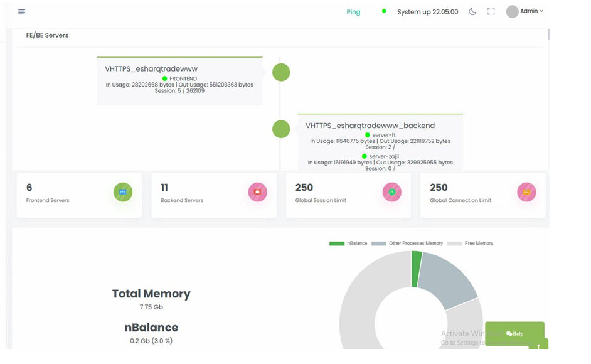591x364 pixels.
Task: Click the Global Session Limit label
Action: point(321,200)
